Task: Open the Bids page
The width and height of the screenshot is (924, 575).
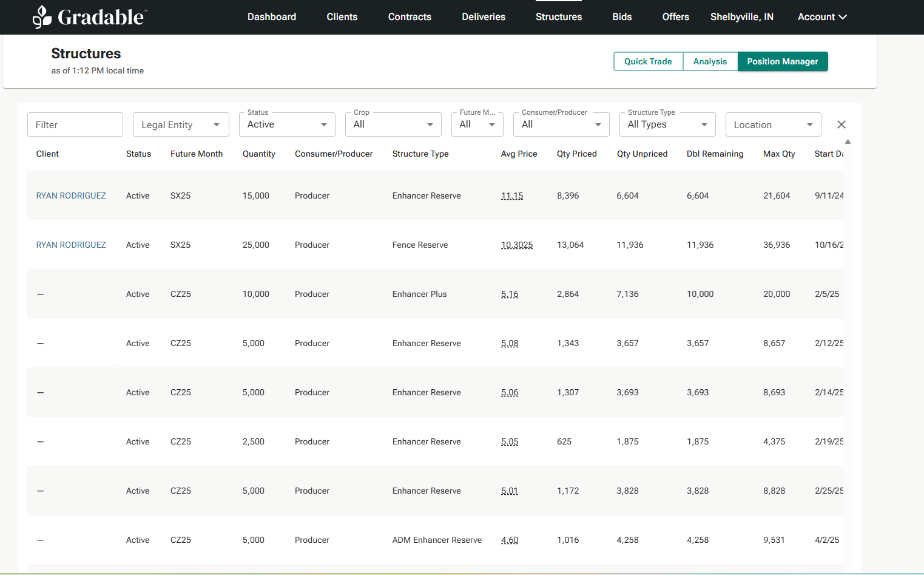Action: 622,17
